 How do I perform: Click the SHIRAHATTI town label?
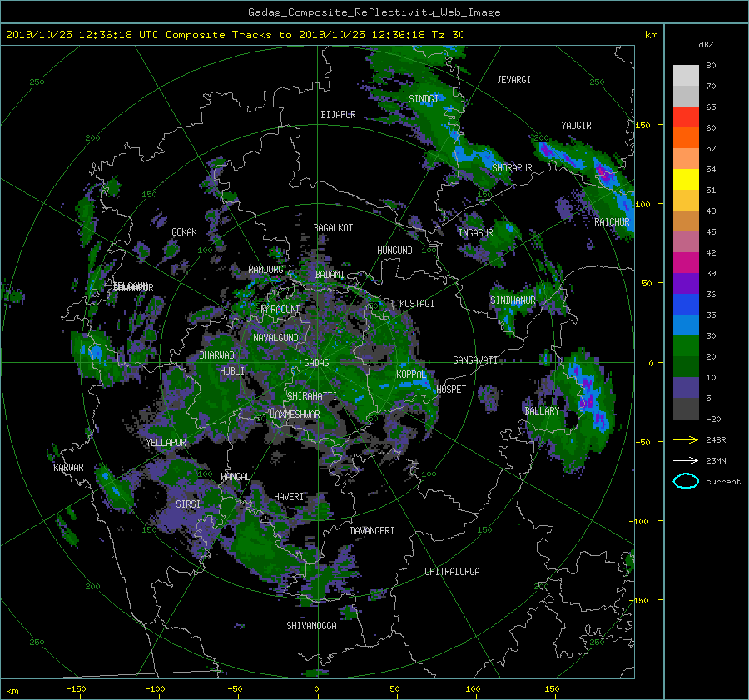pyautogui.click(x=312, y=396)
